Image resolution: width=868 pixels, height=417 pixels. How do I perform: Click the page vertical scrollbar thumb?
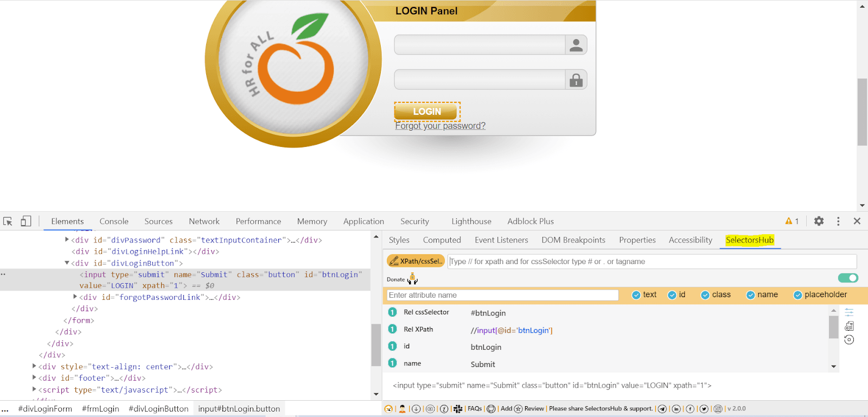click(x=862, y=112)
